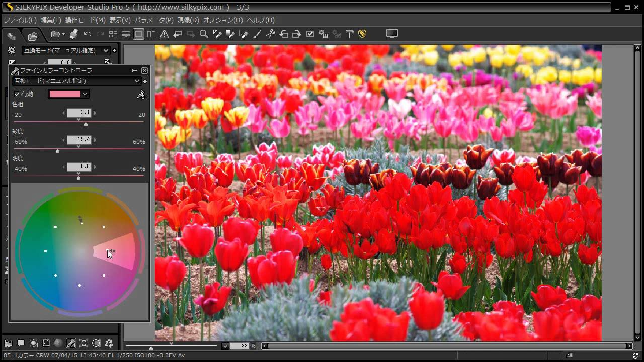
Task: Select the trimming scissors tool
Action: pyautogui.click(x=271, y=34)
